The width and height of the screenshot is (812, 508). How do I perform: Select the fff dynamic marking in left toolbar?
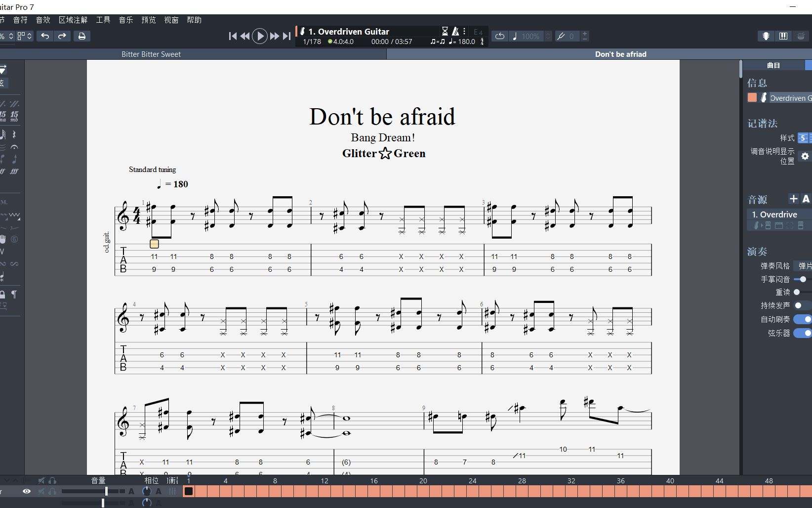click(15, 171)
